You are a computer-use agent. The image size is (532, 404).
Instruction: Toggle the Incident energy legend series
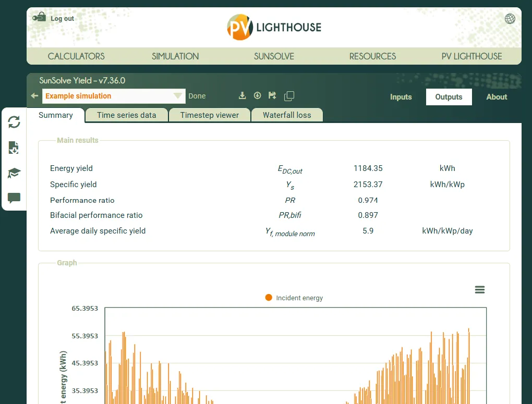tap(294, 298)
